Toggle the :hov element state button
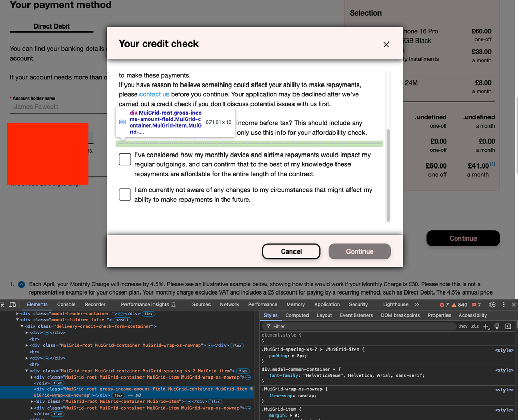The height and width of the screenshot is (420, 518). click(463, 326)
